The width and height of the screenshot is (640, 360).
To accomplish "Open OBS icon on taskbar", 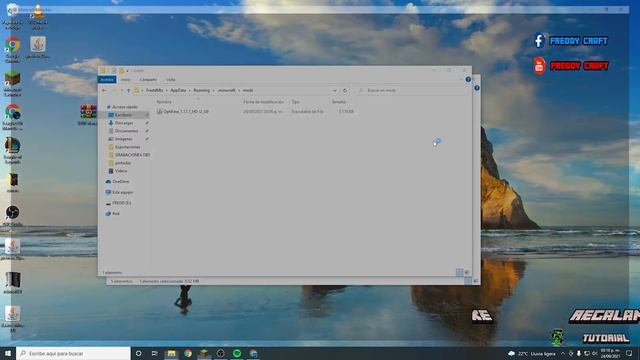I will click(x=220, y=353).
